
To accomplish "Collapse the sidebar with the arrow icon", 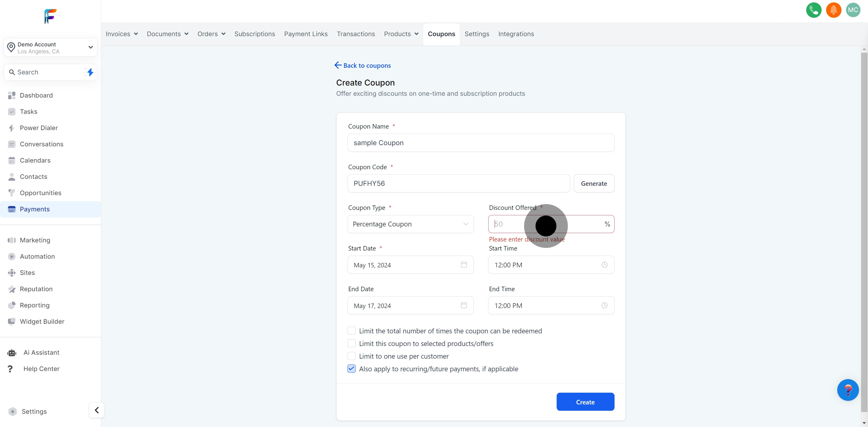I will click(97, 410).
